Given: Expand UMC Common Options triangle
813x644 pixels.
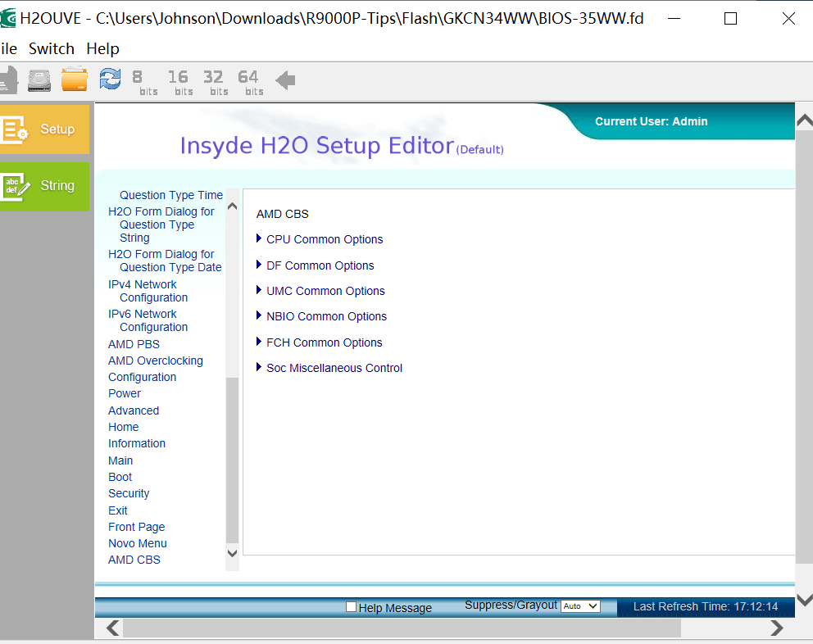Looking at the screenshot, I should coord(259,290).
